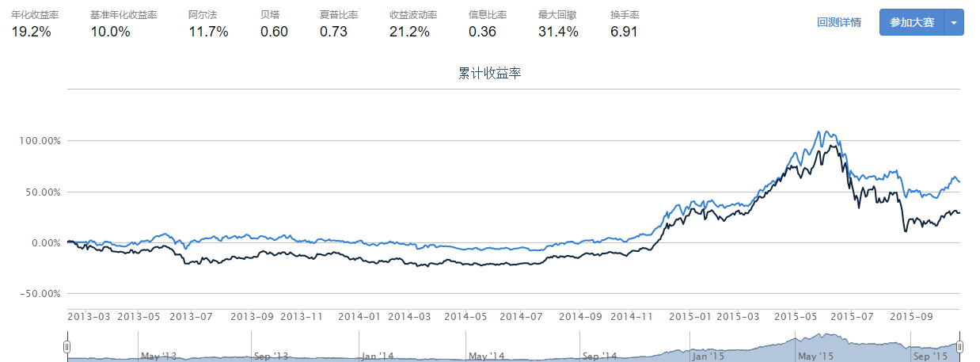Click the 基准年化收益率 10.0% stat
980x362 pixels.
point(110,32)
